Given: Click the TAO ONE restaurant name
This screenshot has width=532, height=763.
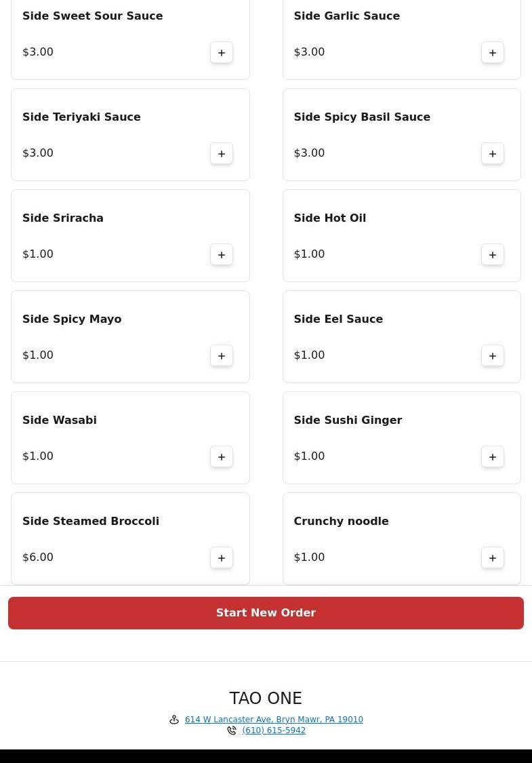Looking at the screenshot, I should pos(266,698).
